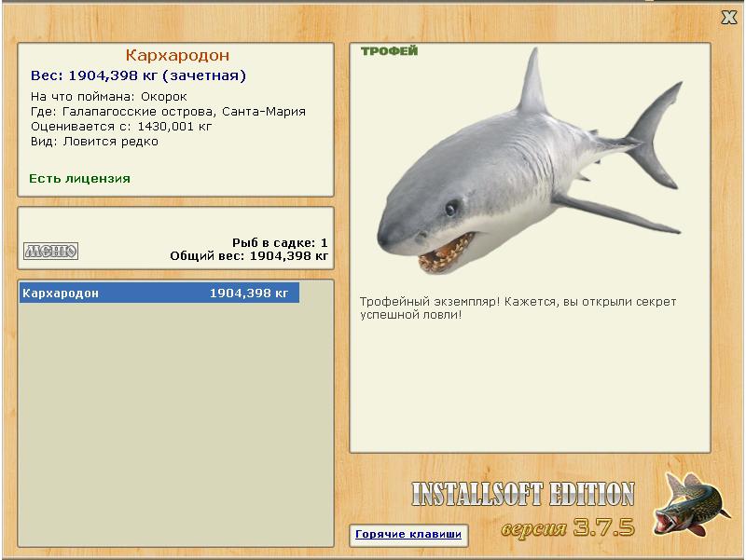Click the pike logo icon
Screen dimensions: 746x560
click(691, 504)
